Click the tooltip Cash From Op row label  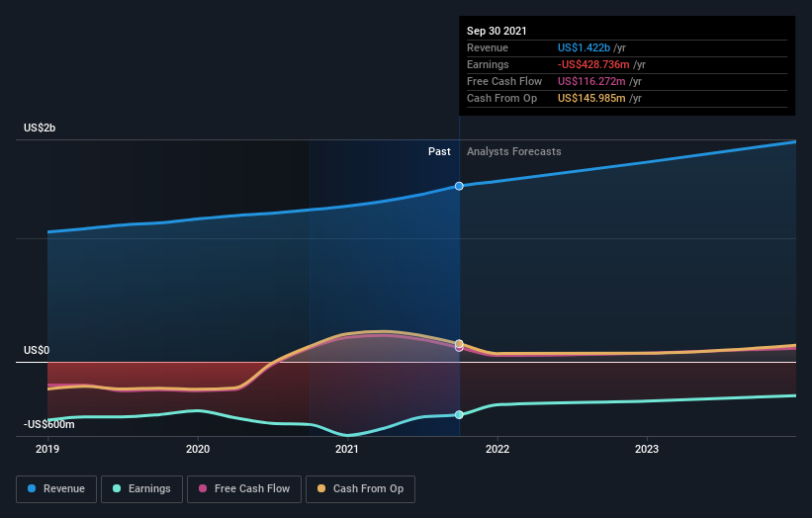tap(501, 98)
